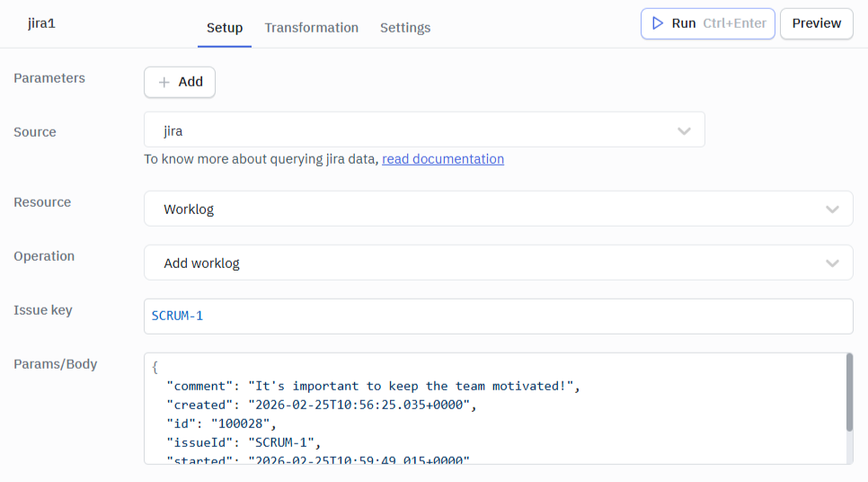Click the "comment" line in JSON body
868x482 pixels.
click(x=373, y=386)
